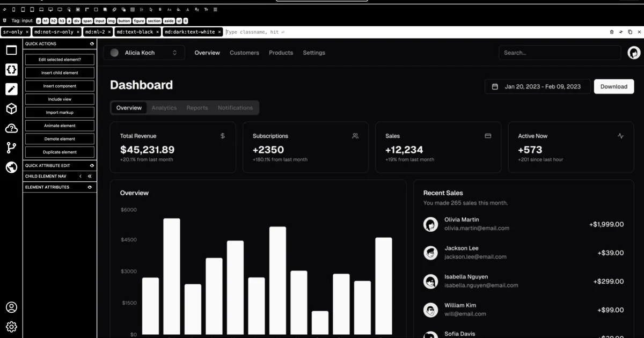Open the code braces panel in sidebar

tap(11, 70)
